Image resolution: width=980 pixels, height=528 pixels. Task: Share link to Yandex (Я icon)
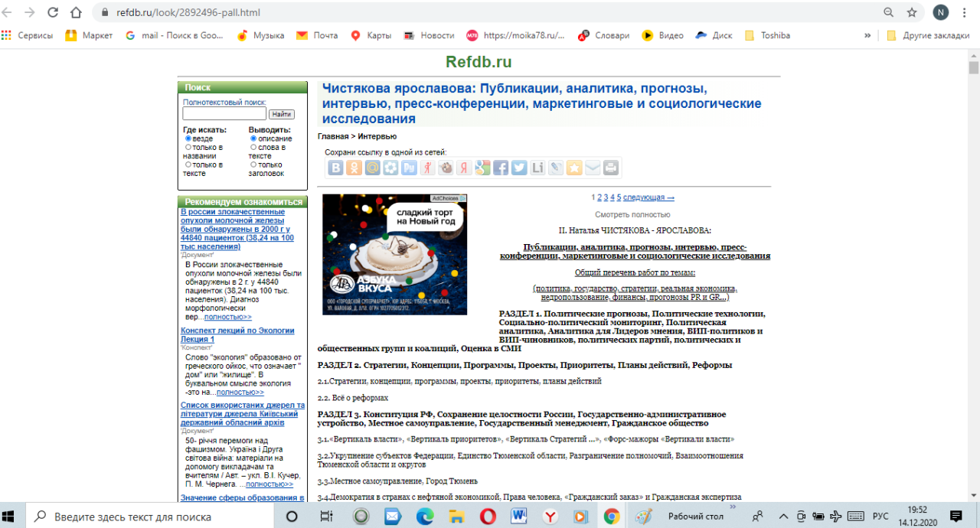pos(464,168)
